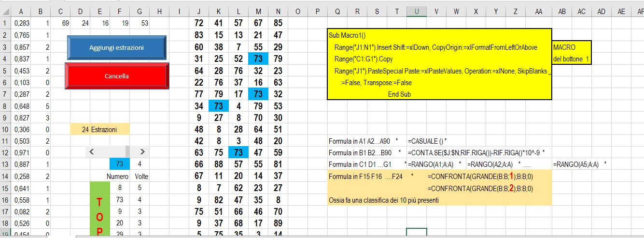Select highlighted 73 in column L
Screen dimensions: 644x238
[x=238, y=152]
